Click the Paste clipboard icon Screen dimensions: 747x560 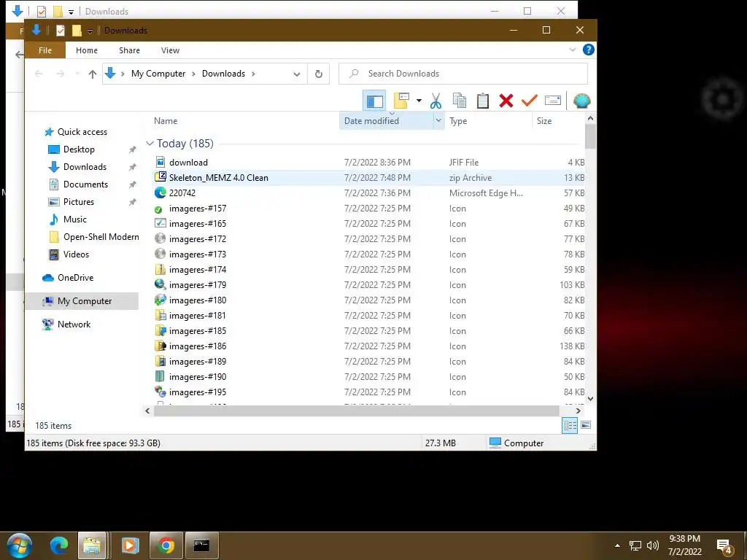[x=483, y=101]
